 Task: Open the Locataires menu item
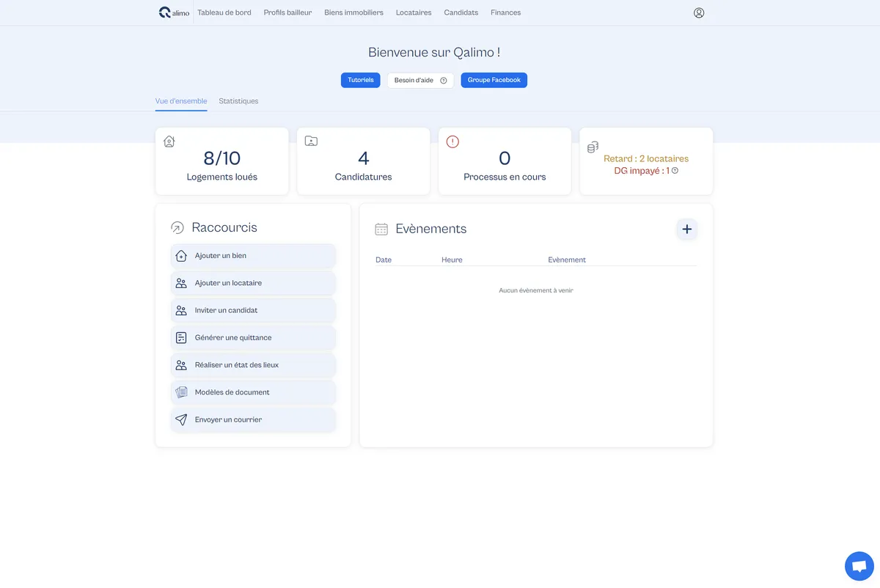tap(414, 12)
